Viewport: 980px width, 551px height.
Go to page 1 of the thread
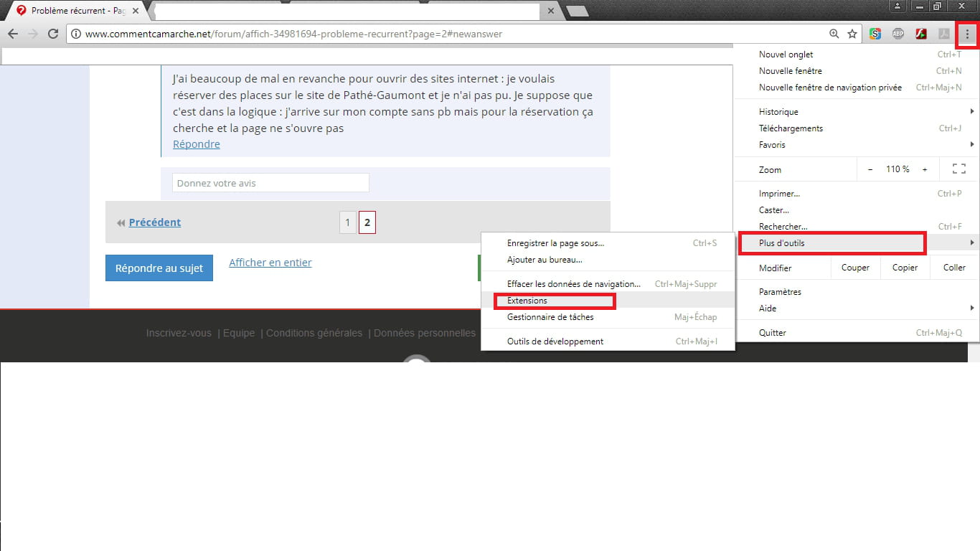(347, 222)
